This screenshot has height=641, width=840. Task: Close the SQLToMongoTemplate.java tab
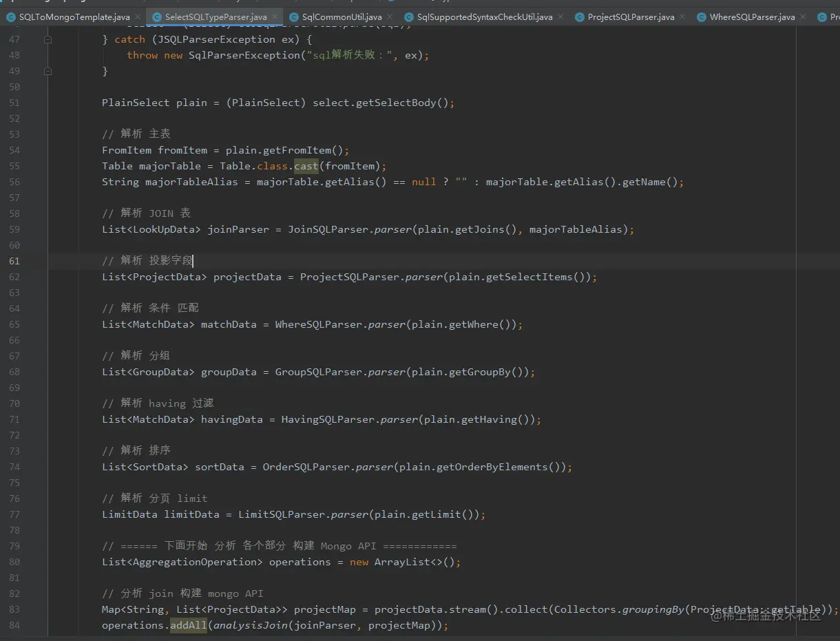137,17
